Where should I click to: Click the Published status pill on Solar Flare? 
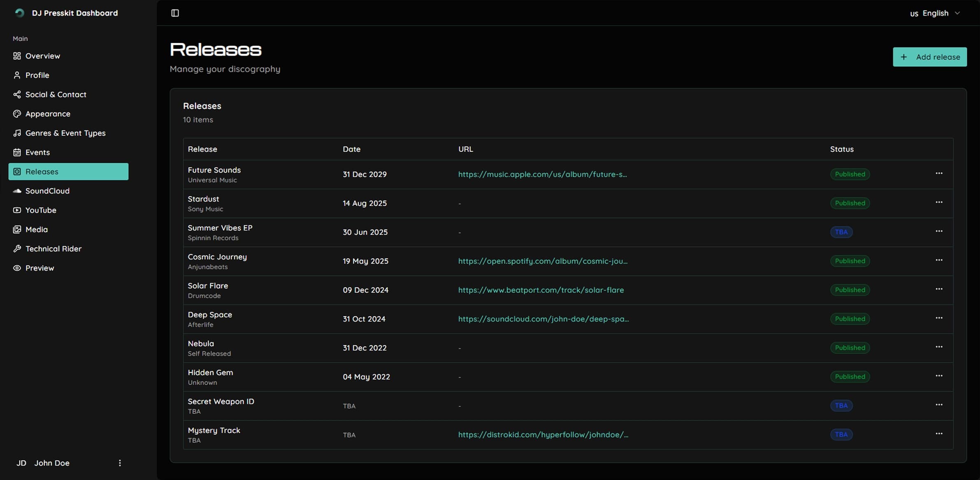point(850,290)
